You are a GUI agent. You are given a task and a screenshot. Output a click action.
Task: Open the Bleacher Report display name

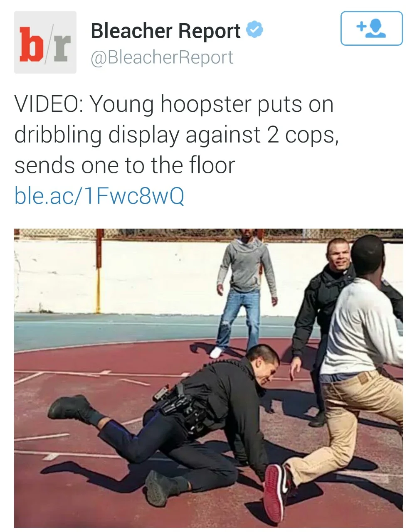(x=165, y=31)
